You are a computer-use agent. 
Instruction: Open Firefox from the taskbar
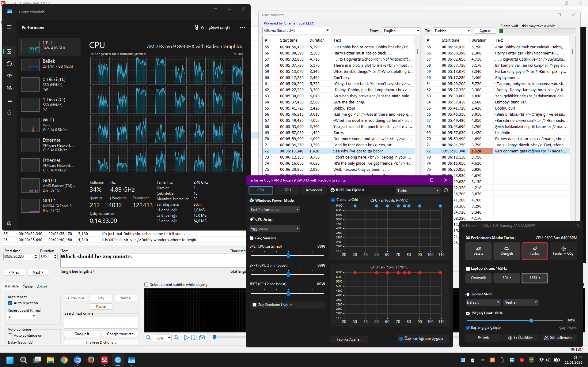point(91,360)
